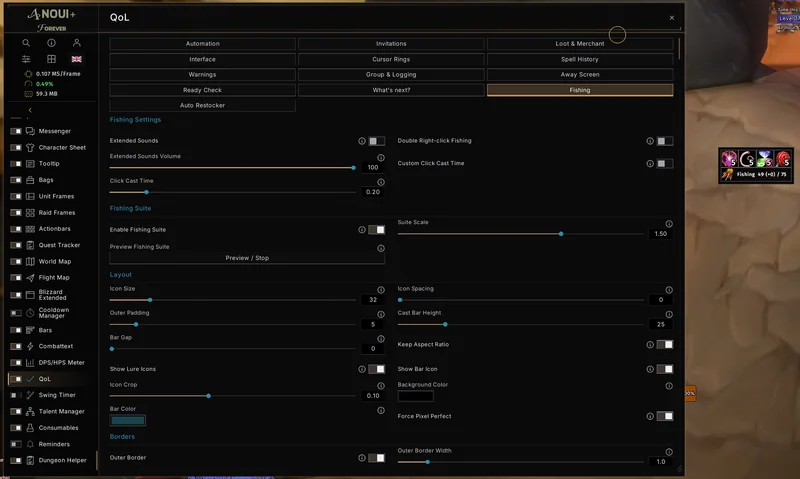This screenshot has width=800, height=479.
Task: Show info for Preview Fishing Suite
Action: pyautogui.click(x=381, y=248)
